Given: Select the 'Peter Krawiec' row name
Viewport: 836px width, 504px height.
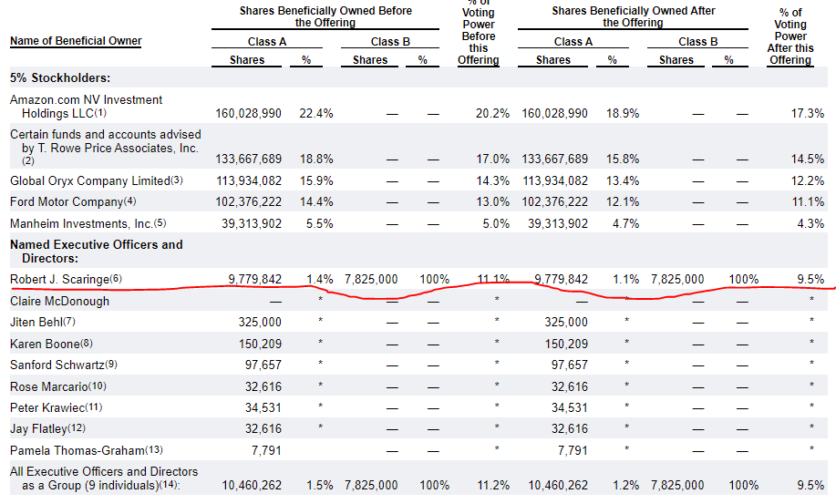Looking at the screenshot, I should tap(47, 407).
